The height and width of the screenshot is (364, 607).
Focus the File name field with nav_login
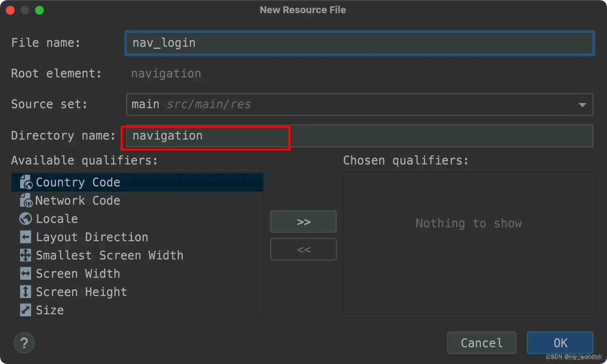[360, 43]
